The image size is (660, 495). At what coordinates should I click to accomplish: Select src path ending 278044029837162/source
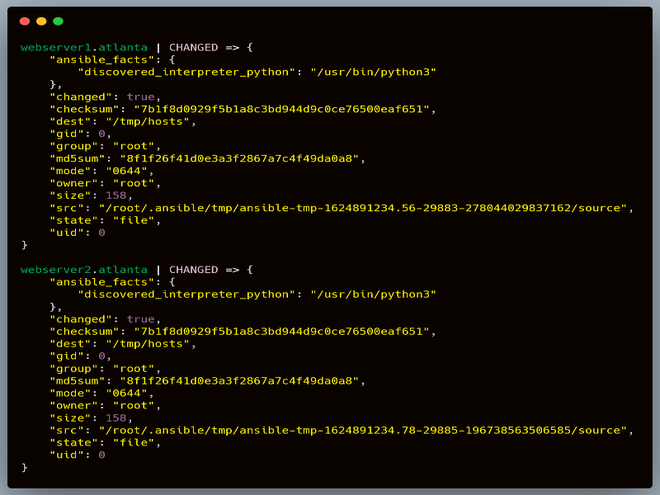[363, 208]
